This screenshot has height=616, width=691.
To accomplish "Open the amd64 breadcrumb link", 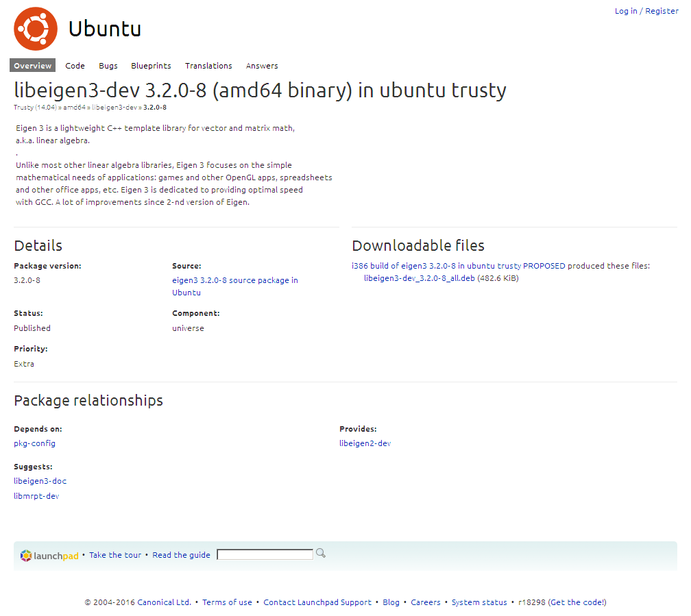I will click(74, 107).
